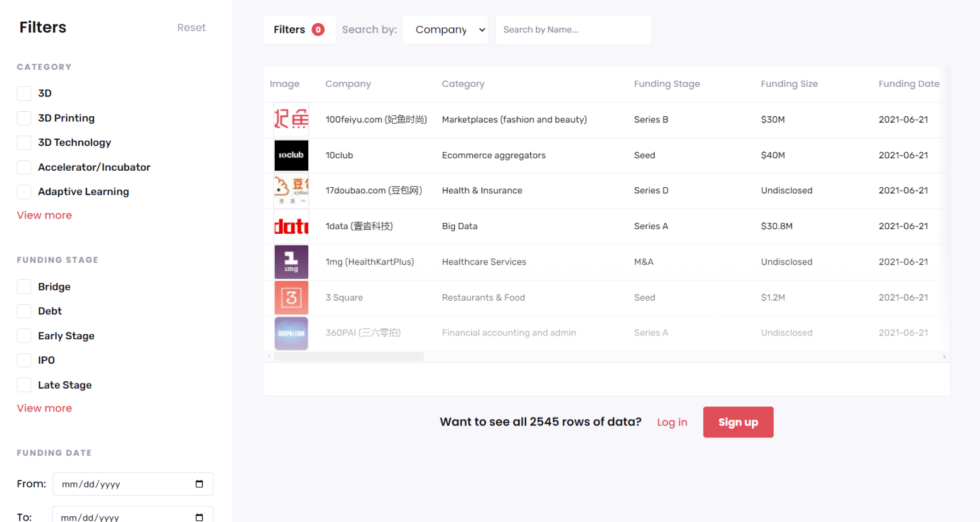Screen dimensions: 980x522
Task: Click the red Sign up button
Action: tap(738, 422)
